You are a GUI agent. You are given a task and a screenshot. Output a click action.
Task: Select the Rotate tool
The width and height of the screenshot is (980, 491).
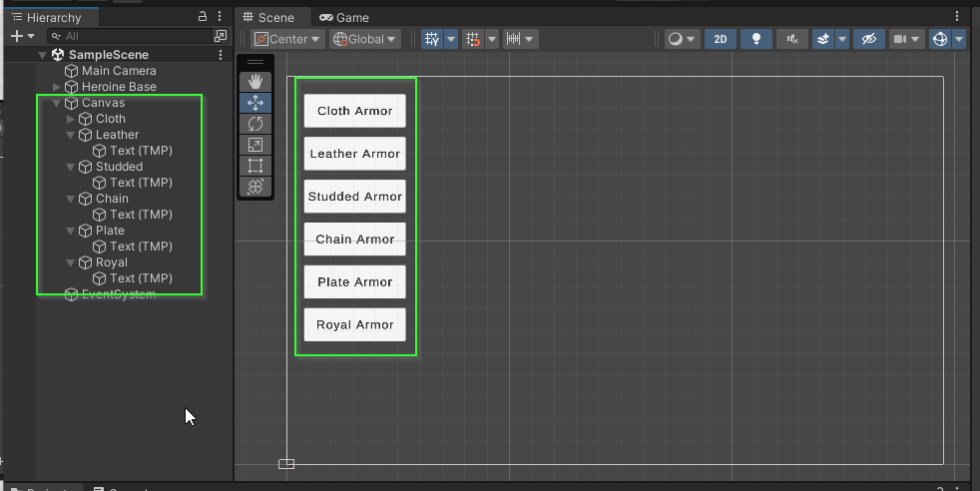(x=255, y=124)
